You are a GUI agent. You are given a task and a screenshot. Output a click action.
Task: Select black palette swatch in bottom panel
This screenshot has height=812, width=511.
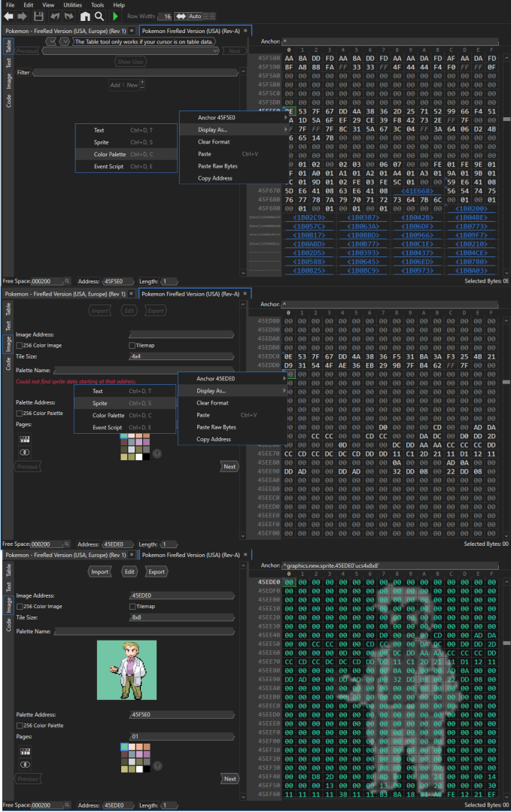[147, 770]
